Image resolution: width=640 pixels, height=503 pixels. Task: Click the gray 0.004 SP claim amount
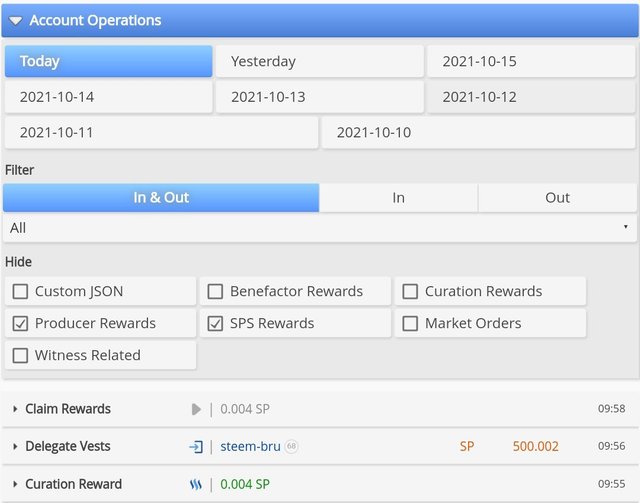(245, 409)
